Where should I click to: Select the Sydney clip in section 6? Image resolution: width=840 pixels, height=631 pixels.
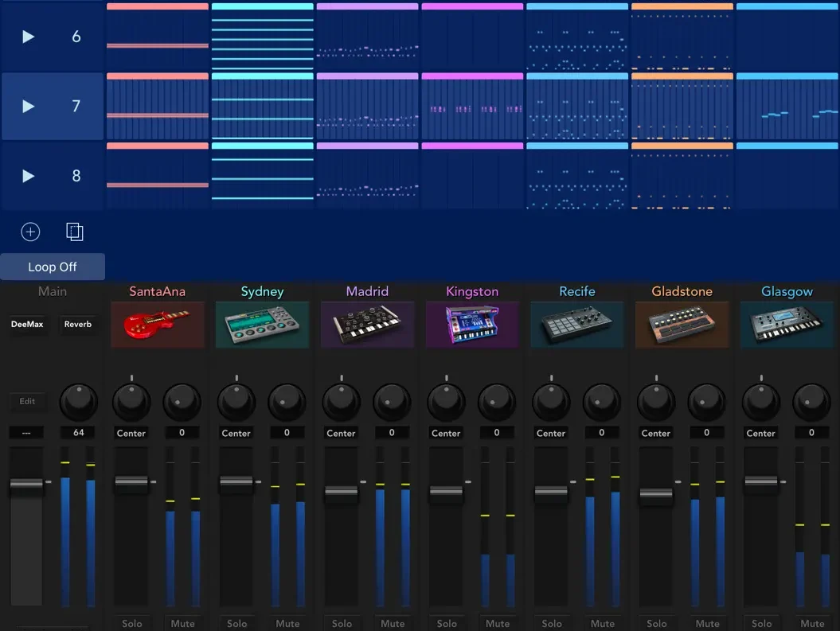tap(263, 37)
